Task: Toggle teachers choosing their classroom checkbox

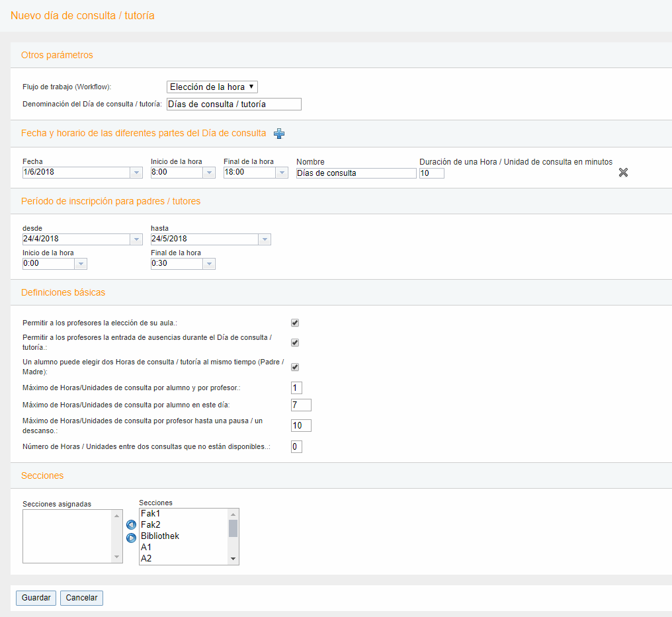Action: (295, 323)
